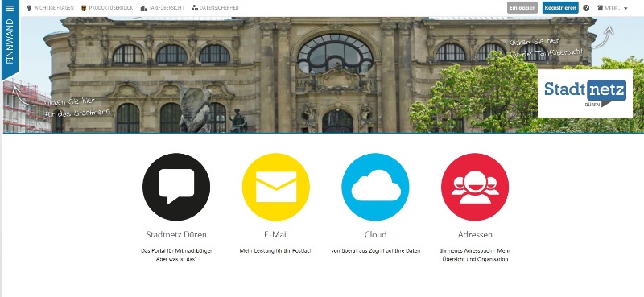
Task: Click text 'Aber was ist das?'
Action: pos(176,259)
